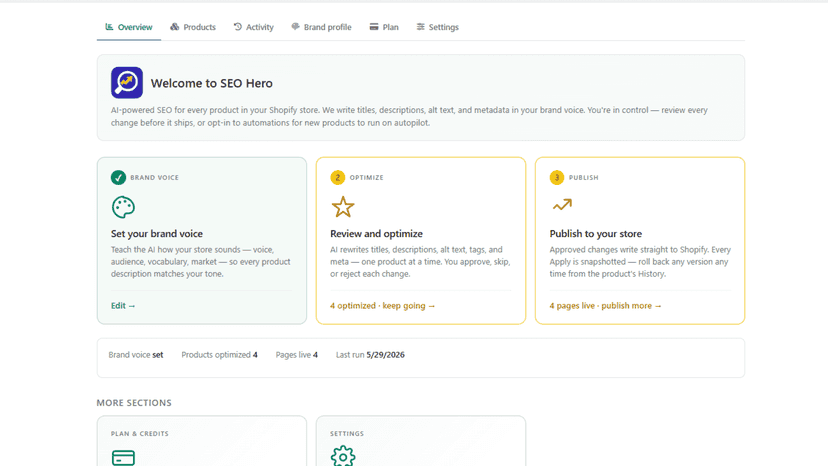Click the SEO Hero app logo
Viewport: 828px width, 466px height.
click(x=127, y=82)
